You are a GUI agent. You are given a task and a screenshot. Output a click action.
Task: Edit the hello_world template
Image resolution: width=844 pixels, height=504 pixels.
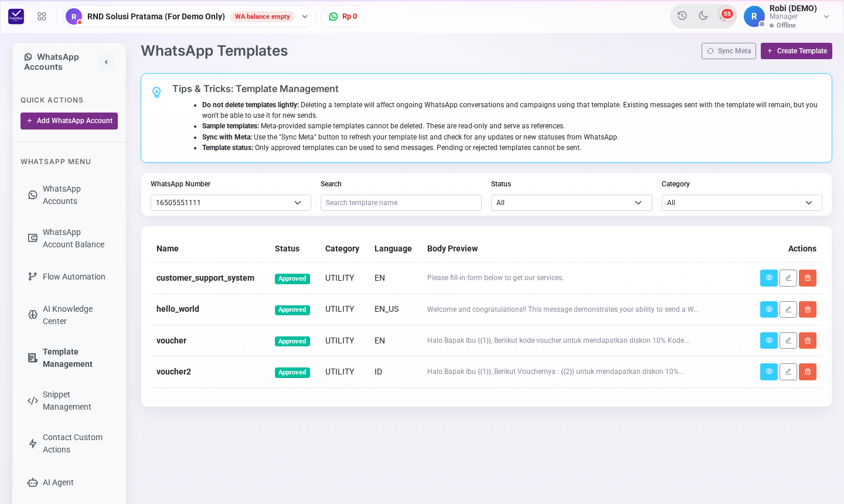788,309
